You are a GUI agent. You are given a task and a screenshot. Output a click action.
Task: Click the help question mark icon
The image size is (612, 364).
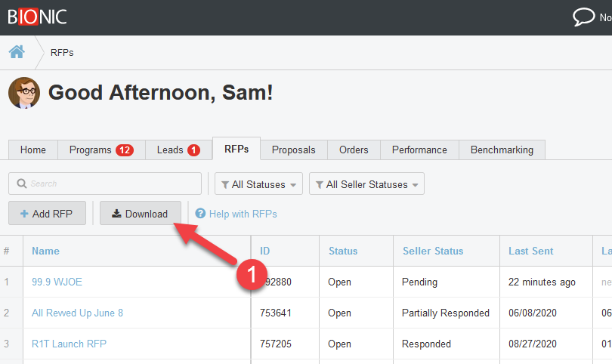tap(200, 214)
